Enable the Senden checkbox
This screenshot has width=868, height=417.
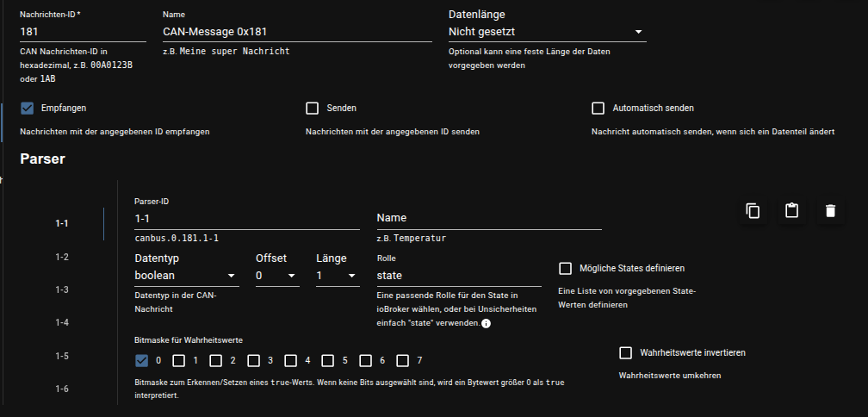[313, 109]
